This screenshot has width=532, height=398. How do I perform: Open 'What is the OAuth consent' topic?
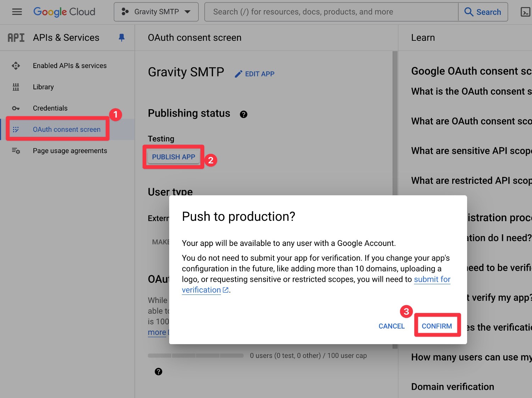coord(471,91)
